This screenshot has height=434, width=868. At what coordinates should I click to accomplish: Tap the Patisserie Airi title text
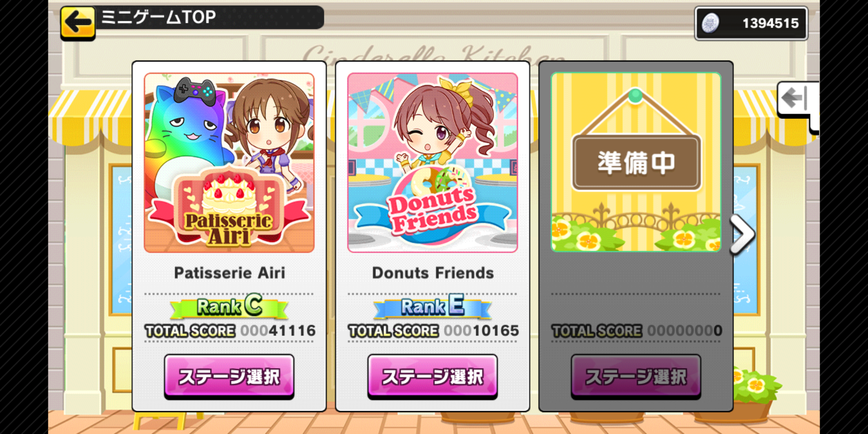tap(229, 273)
